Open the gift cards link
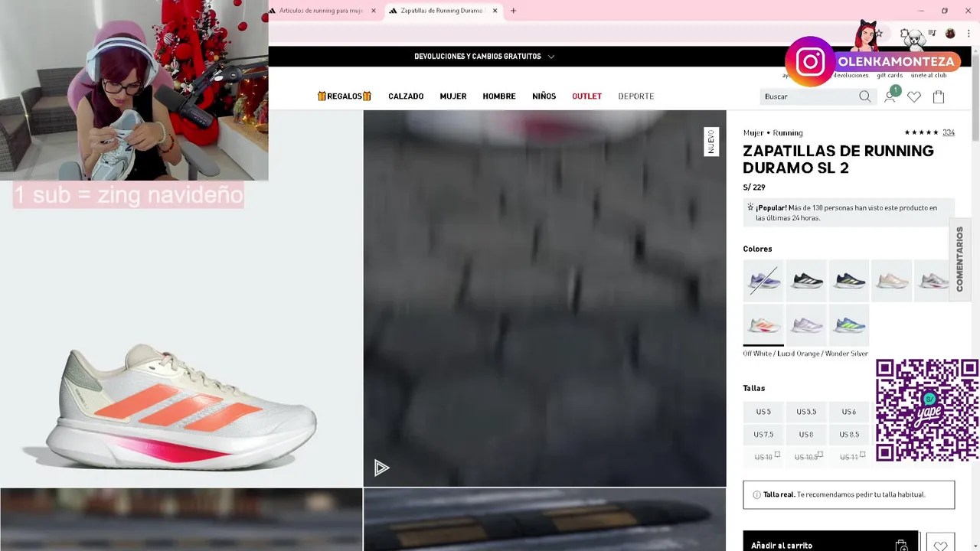Screen dimensions: 980x551 (x=890, y=75)
